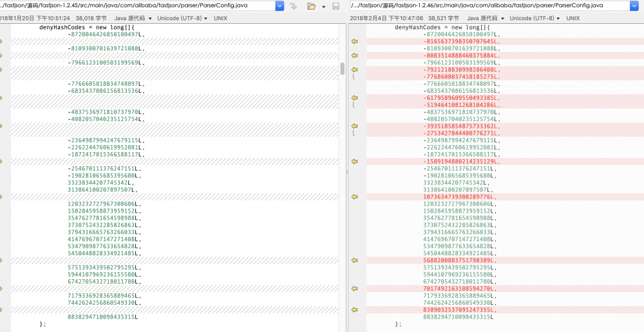Click the right pane line 3794316665763266033L

[x=460, y=232]
